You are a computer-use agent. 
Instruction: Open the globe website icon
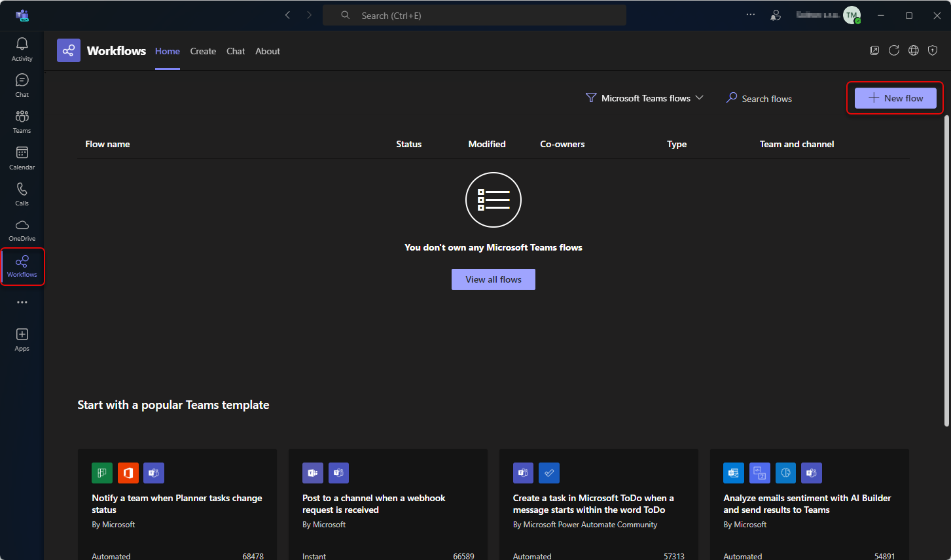[x=913, y=51]
